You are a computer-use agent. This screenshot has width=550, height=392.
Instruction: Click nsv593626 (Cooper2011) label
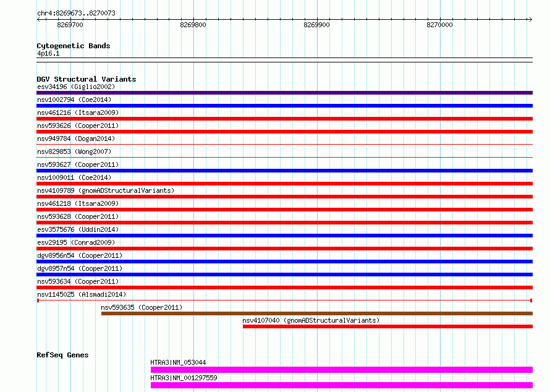coord(78,126)
